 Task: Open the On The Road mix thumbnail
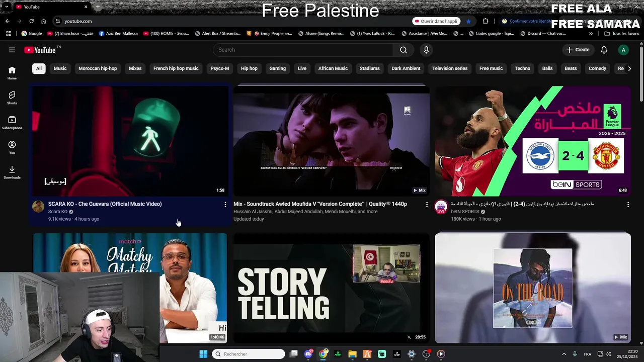[533, 287]
